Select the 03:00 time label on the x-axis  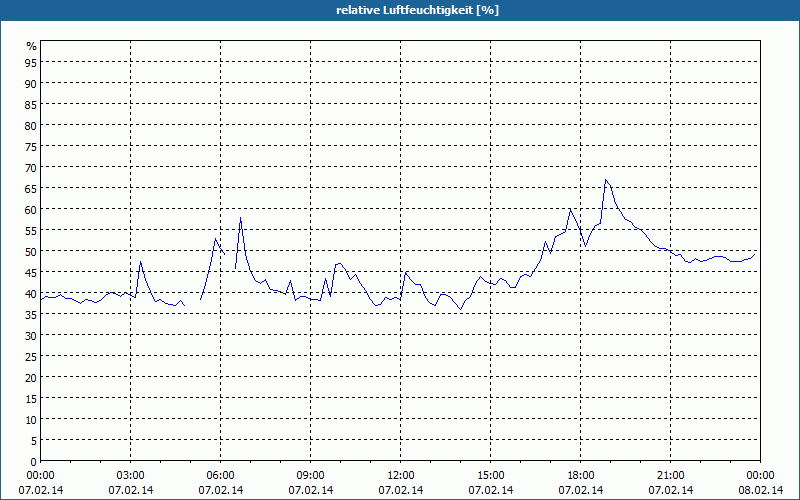(131, 475)
